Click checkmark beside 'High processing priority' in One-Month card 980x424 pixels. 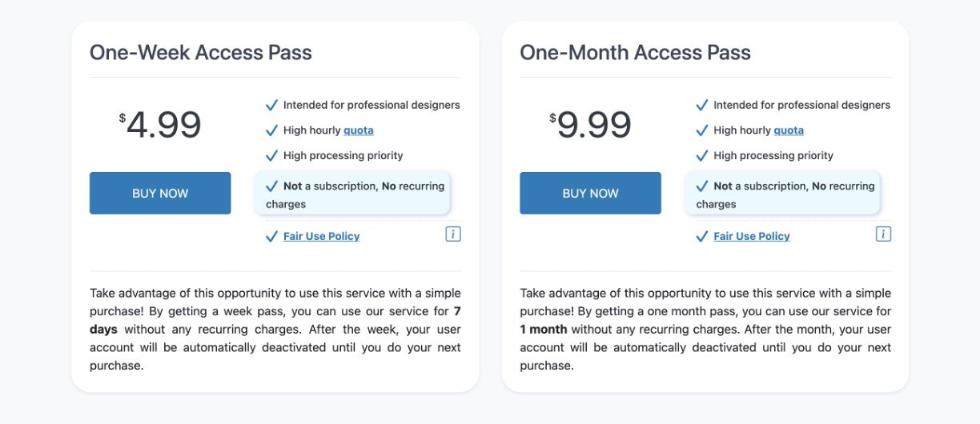pos(701,155)
